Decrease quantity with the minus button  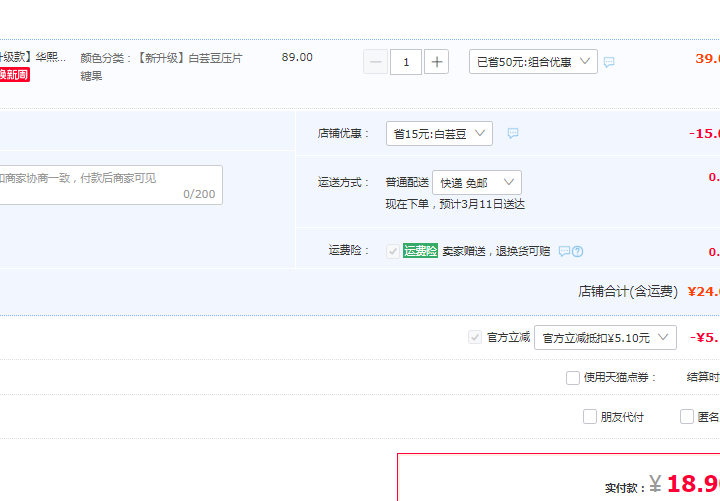pos(376,62)
